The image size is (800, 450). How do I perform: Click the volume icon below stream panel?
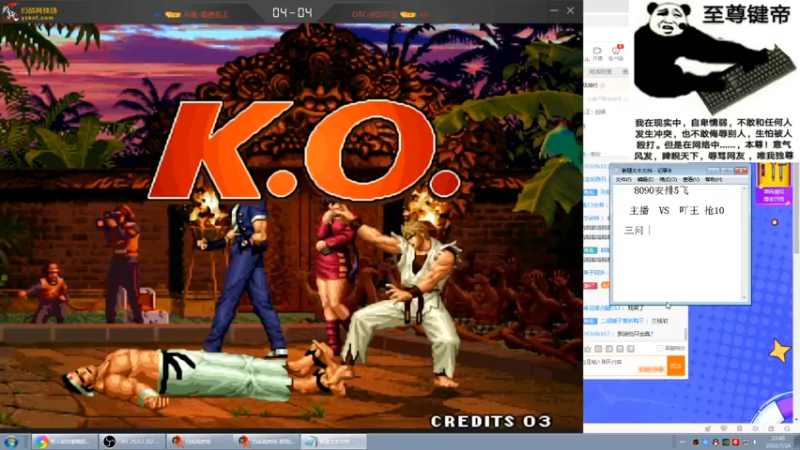point(755,429)
